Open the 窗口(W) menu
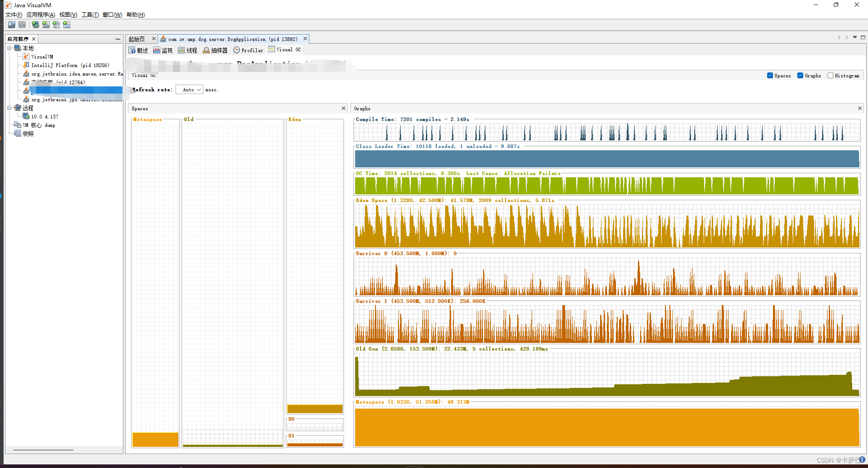 click(113, 15)
